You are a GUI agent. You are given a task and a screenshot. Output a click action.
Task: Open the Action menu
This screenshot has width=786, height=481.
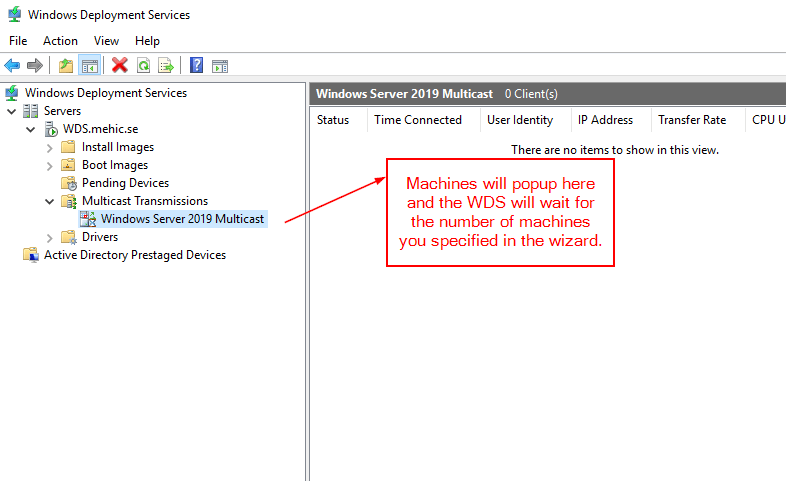click(x=60, y=41)
